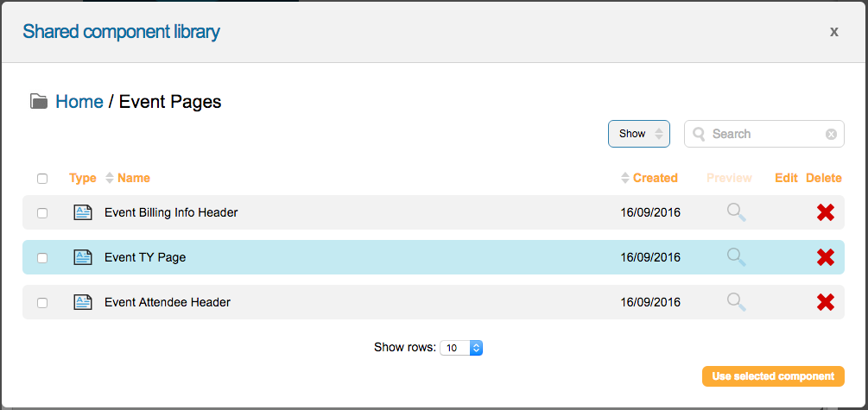
Task: Sort components by Created date
Action: (654, 178)
